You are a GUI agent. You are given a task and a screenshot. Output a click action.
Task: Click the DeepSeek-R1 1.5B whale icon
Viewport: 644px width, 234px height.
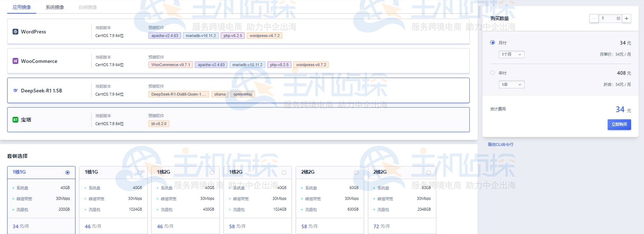[15, 91]
